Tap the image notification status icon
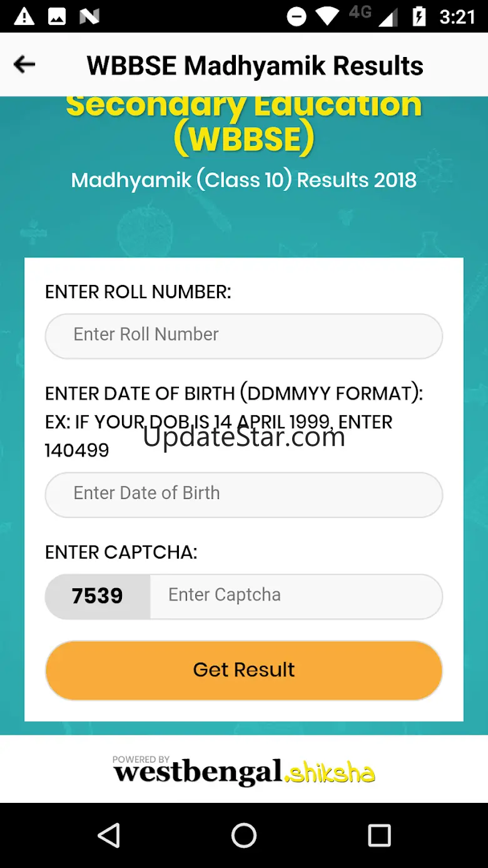 point(57,16)
